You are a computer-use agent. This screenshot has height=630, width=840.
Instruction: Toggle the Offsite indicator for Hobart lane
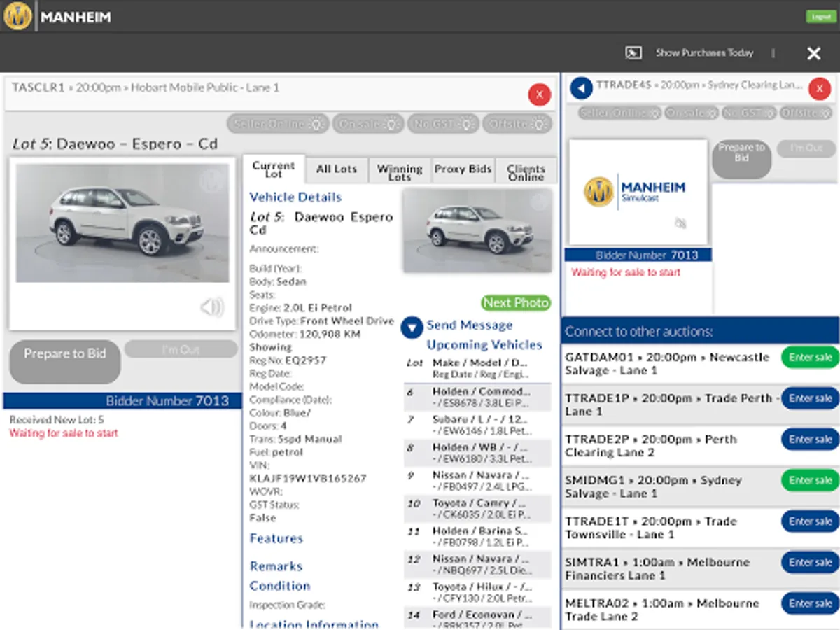517,124
